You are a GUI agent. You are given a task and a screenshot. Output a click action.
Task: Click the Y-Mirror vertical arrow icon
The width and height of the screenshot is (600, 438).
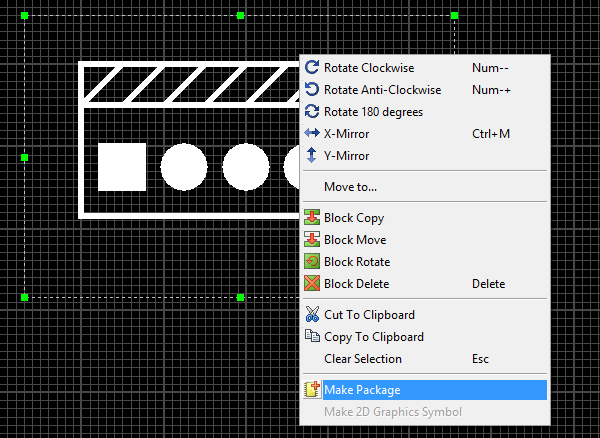pyautogui.click(x=311, y=155)
